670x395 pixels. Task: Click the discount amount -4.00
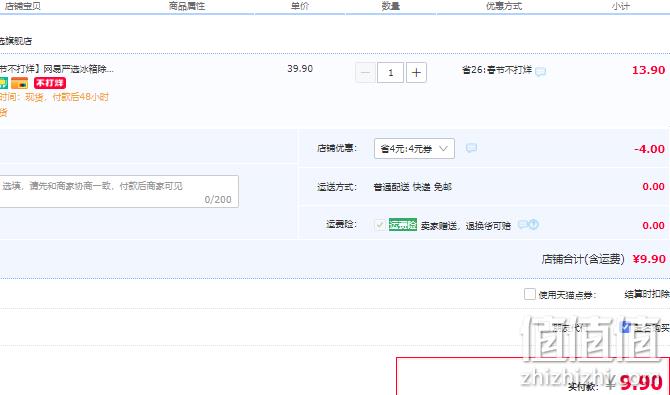tap(649, 149)
